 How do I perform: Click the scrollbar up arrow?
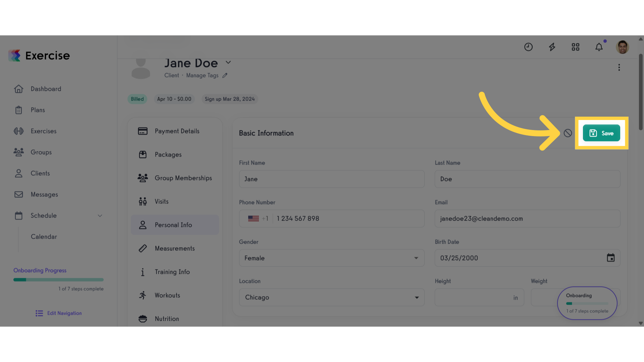641,39
